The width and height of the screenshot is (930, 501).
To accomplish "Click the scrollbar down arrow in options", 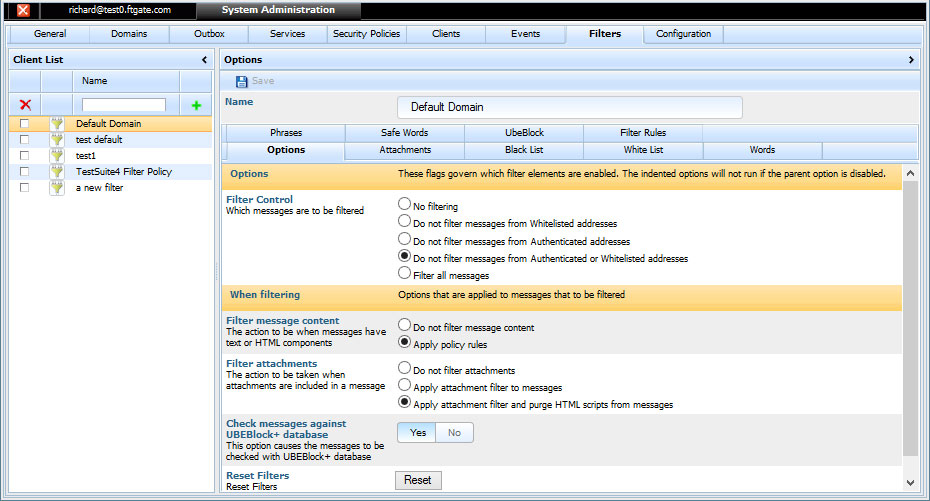I will point(910,483).
